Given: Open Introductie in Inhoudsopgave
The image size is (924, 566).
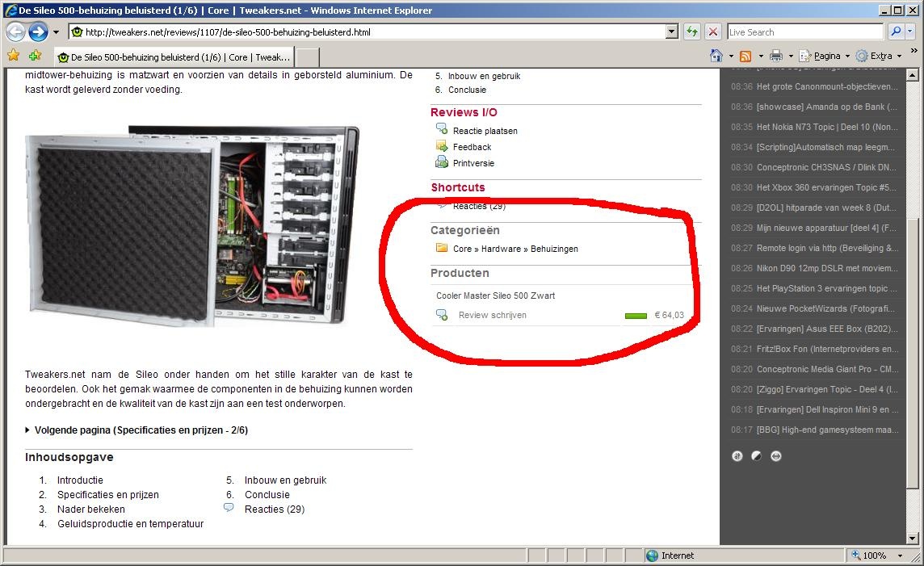Looking at the screenshot, I should (80, 480).
